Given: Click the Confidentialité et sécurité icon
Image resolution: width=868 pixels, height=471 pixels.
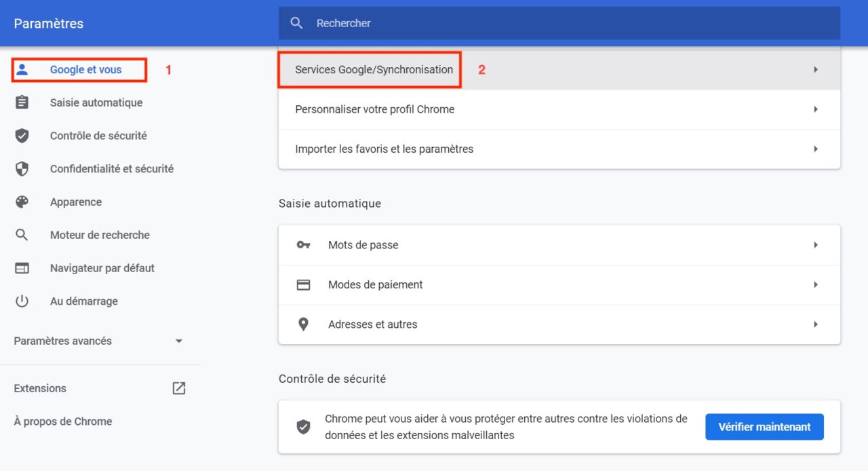Looking at the screenshot, I should click(x=22, y=168).
